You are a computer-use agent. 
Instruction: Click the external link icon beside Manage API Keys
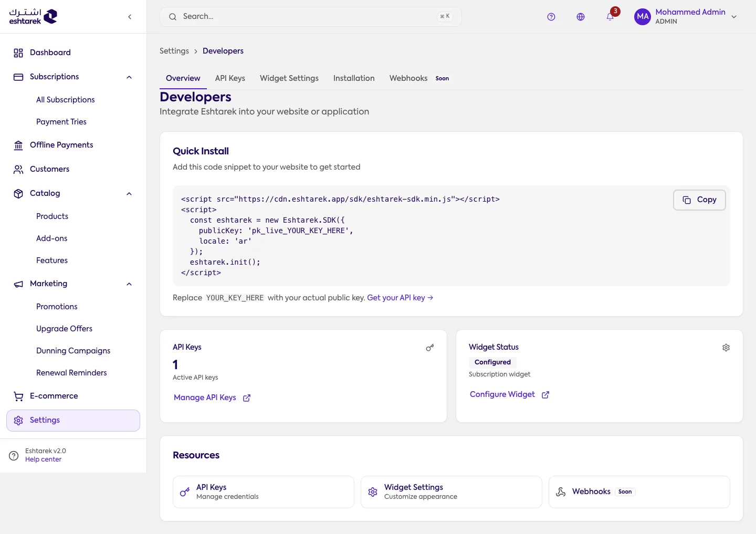(247, 398)
